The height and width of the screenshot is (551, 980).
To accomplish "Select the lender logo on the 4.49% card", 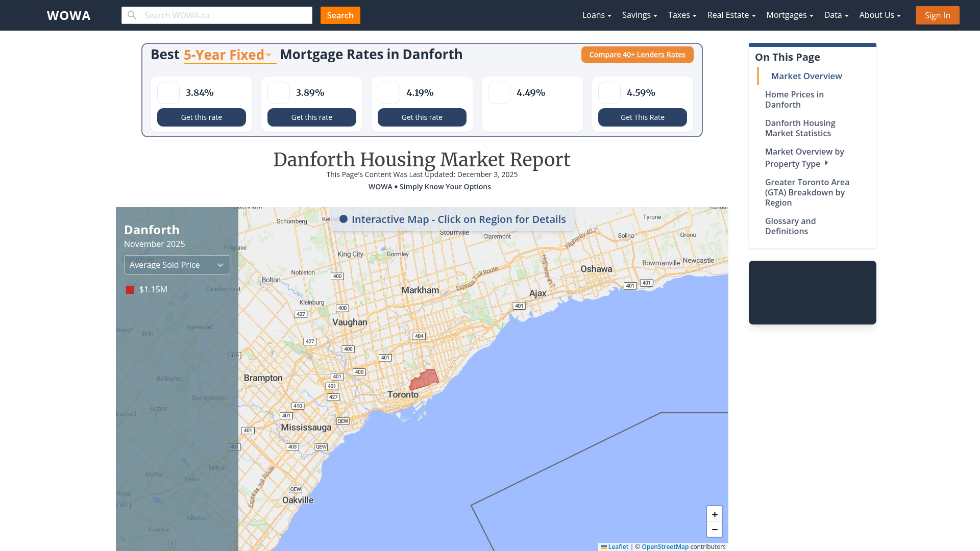I will [499, 93].
